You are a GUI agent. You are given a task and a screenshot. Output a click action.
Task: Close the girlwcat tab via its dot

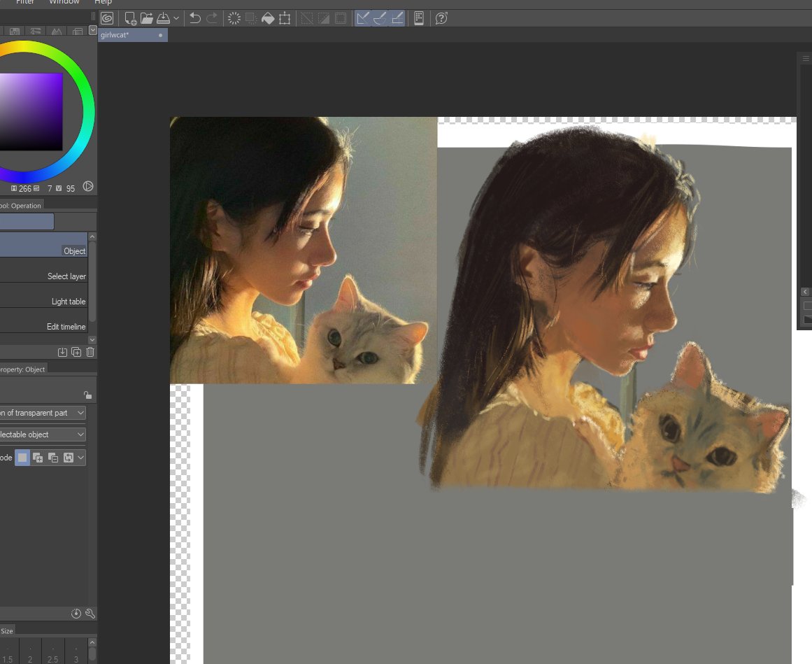[161, 35]
